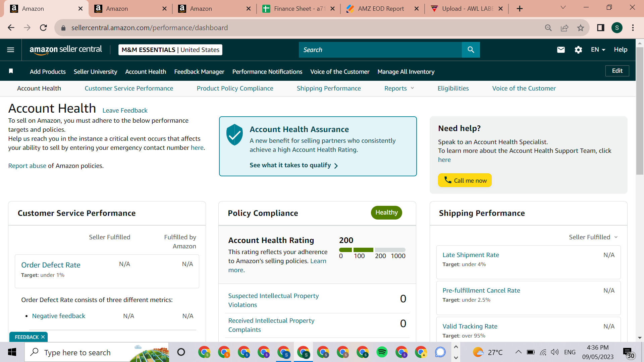Open Seller University

pos(95,72)
